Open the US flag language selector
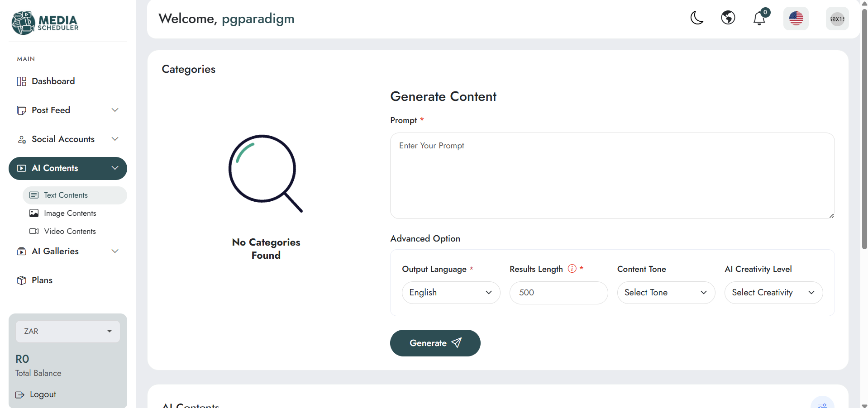This screenshot has height=408, width=868. click(x=796, y=19)
